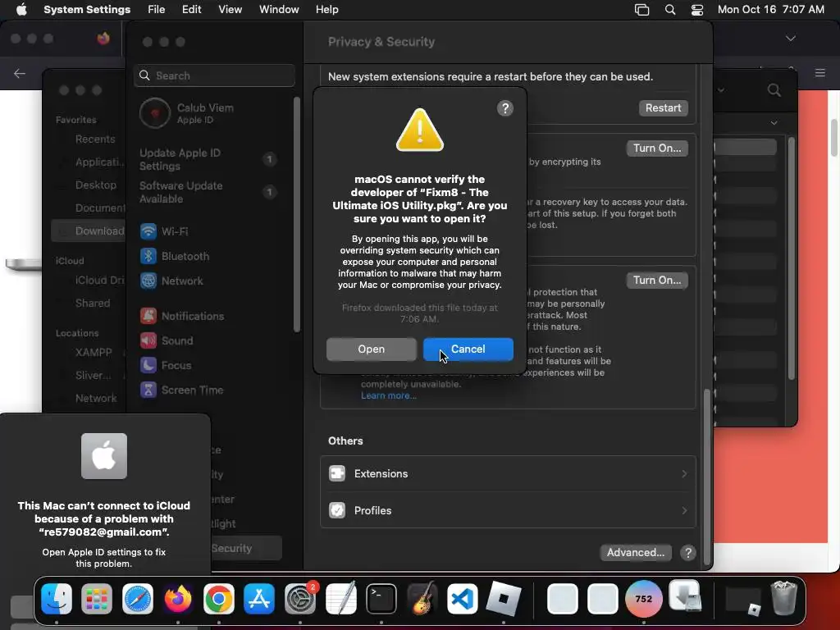The width and height of the screenshot is (840, 630).
Task: Launch Safari from the Dock
Action: click(138, 599)
